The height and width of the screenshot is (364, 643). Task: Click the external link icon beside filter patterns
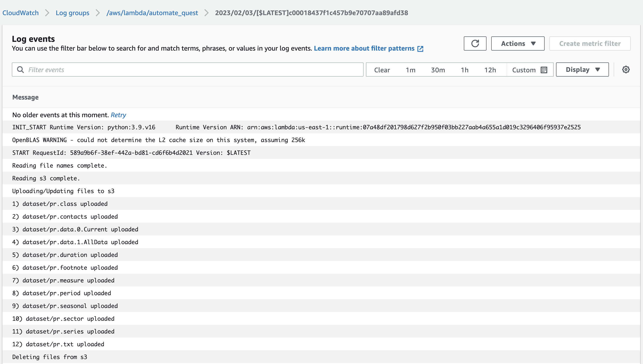tap(420, 49)
